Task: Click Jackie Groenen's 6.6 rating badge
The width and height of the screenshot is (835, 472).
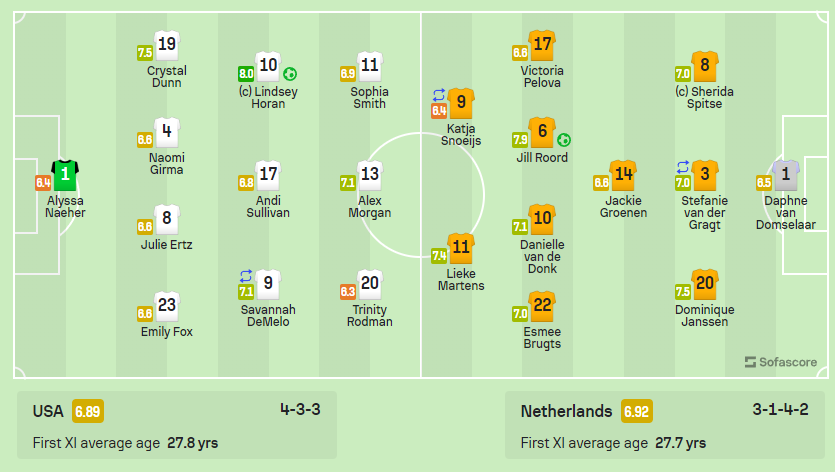Action: pyautogui.click(x=601, y=183)
